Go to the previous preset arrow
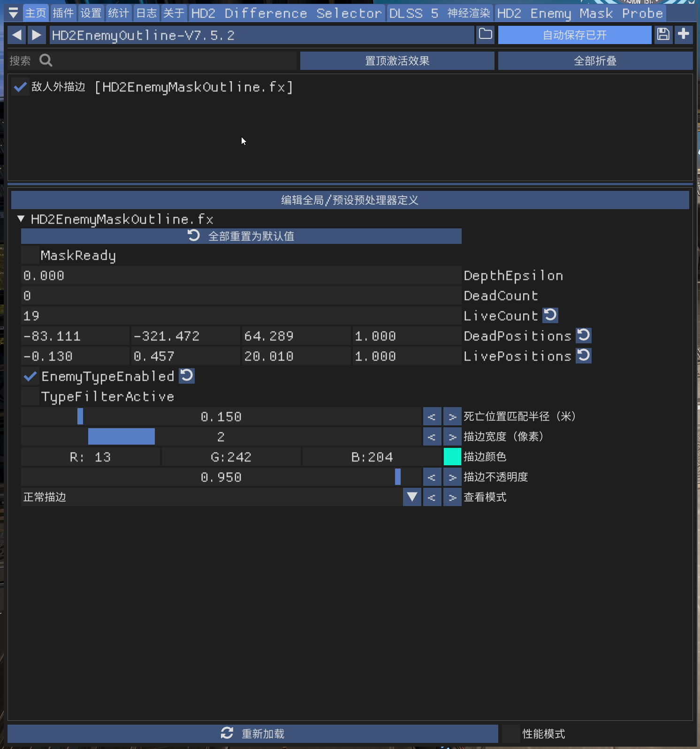Viewport: 700px width, 749px height. point(16,35)
